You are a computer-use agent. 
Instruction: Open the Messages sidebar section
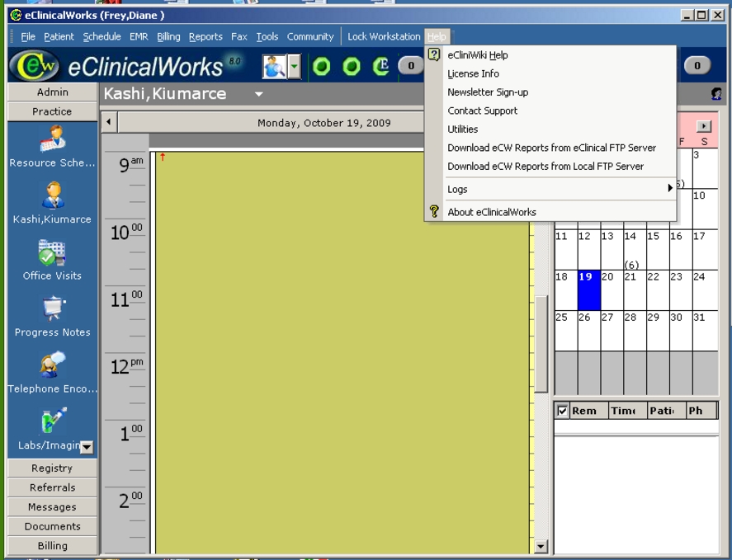pos(52,506)
